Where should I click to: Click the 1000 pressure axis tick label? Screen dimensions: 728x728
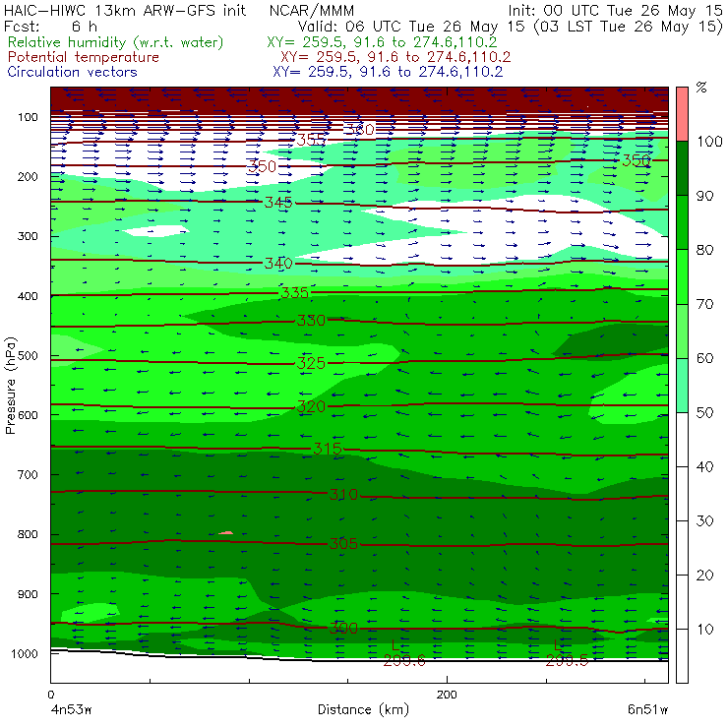(x=25, y=653)
